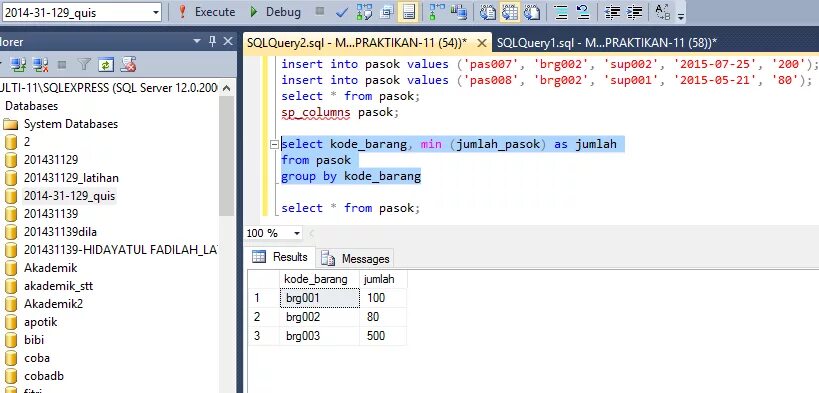Toggle auto-hide pin on Object Explorer

pyautogui.click(x=212, y=41)
